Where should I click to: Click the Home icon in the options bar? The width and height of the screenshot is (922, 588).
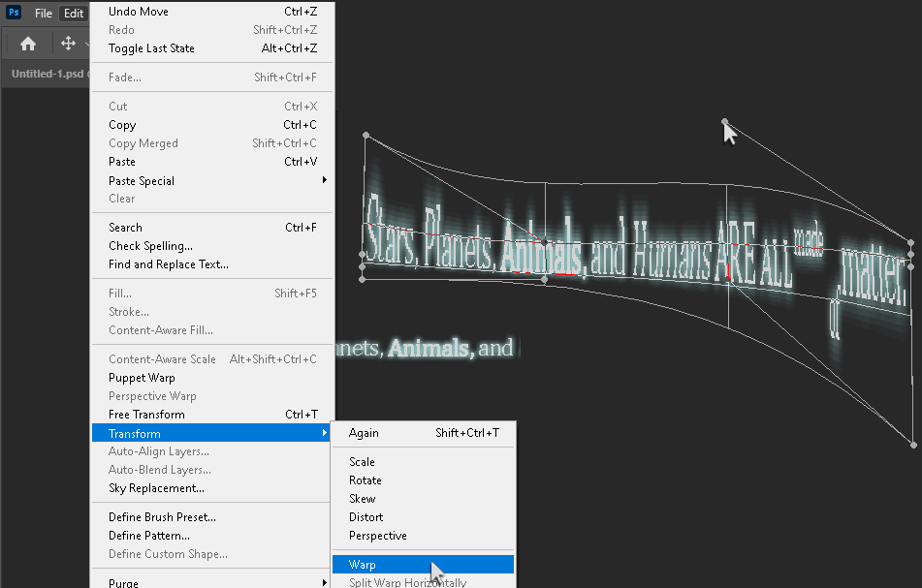coord(28,44)
